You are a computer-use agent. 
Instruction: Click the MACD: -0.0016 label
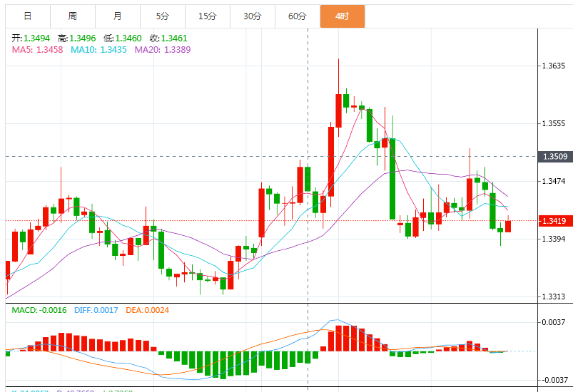pos(39,310)
